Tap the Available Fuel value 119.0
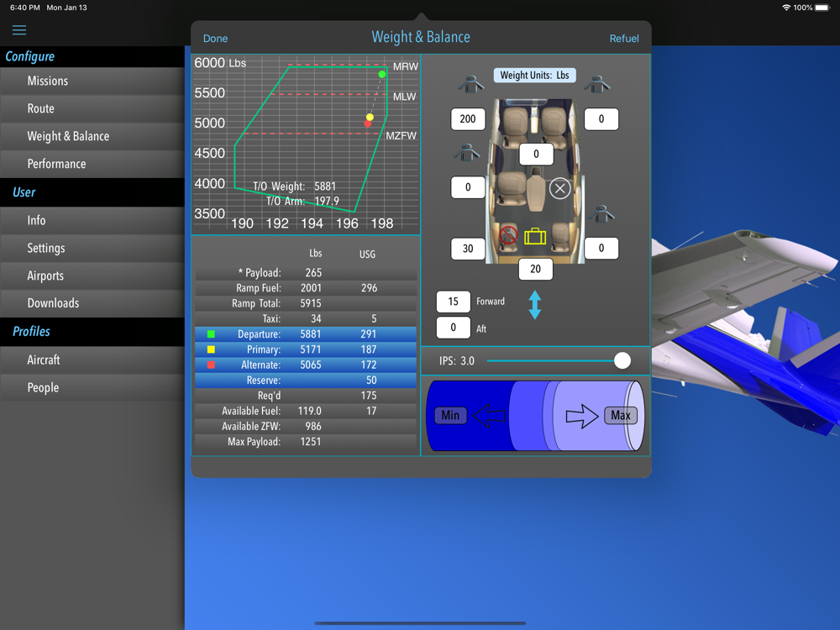840x630 pixels. (x=310, y=411)
